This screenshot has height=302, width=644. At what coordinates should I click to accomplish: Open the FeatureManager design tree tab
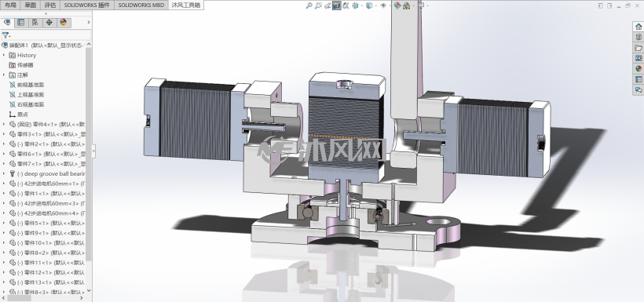coord(7,23)
